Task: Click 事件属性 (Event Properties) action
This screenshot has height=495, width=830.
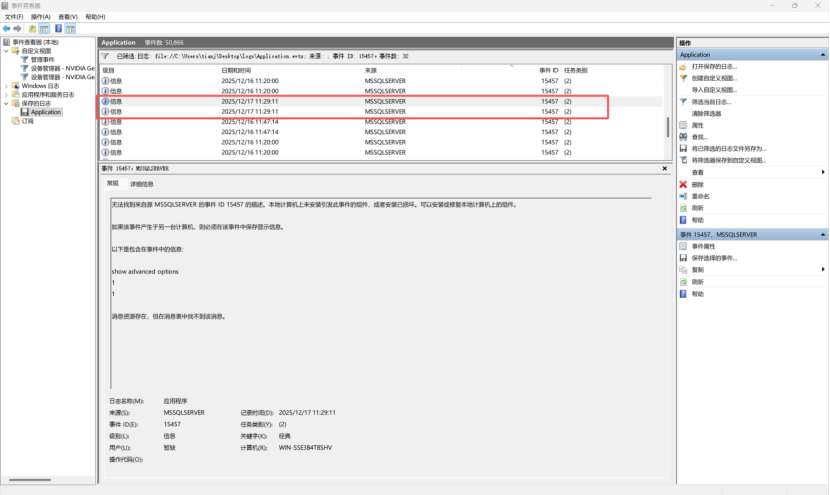Action: (704, 246)
